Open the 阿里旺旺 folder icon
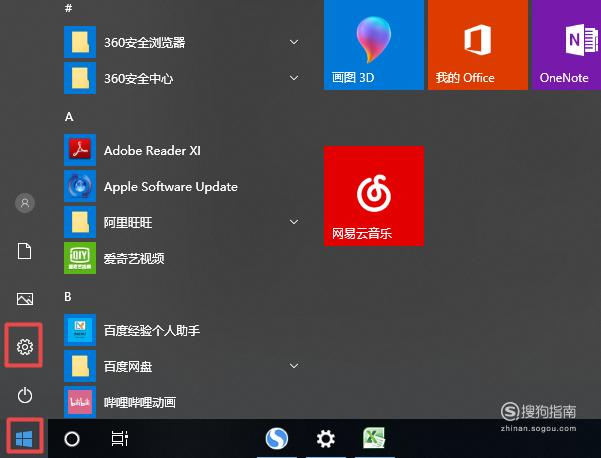The height and width of the screenshot is (458, 601). coord(80,222)
